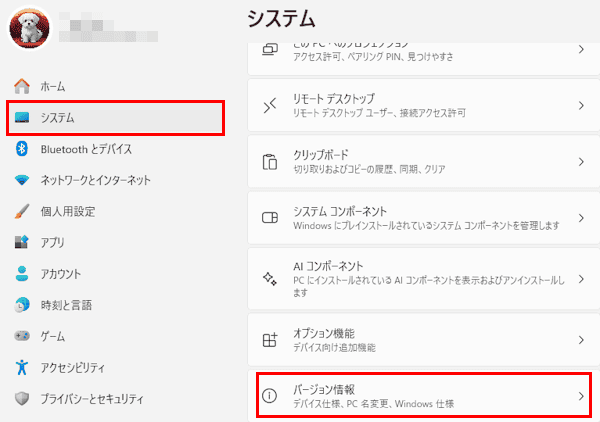Expand chevron for リモート デスクトップ
600x422 pixels.
tap(581, 106)
